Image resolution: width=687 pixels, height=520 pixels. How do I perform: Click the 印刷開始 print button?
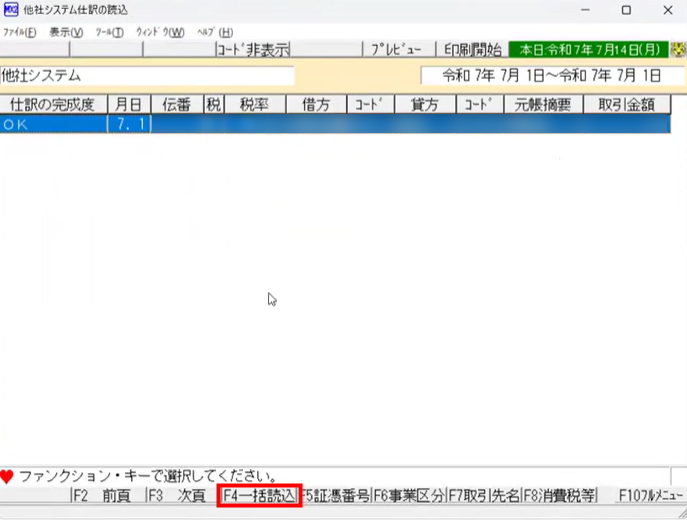pyautogui.click(x=473, y=49)
